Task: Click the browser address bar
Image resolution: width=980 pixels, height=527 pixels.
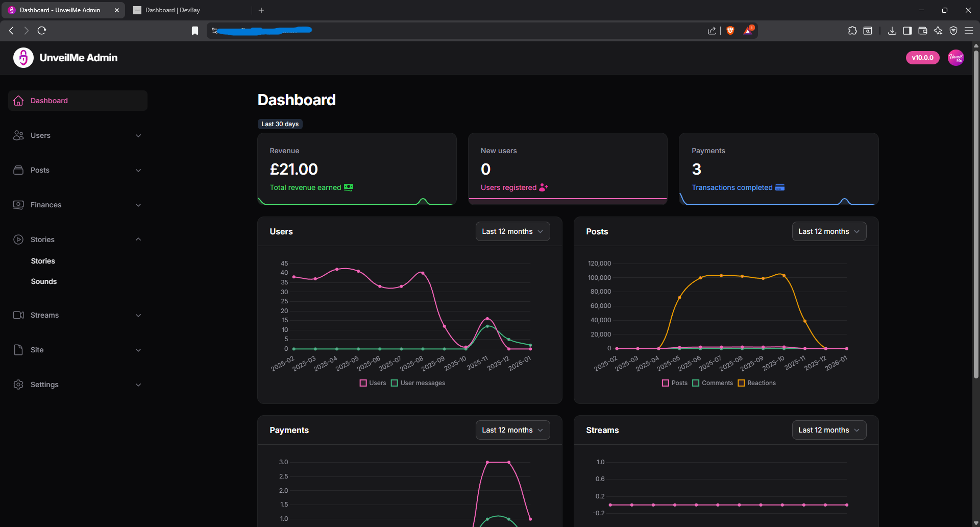Action: (459, 31)
